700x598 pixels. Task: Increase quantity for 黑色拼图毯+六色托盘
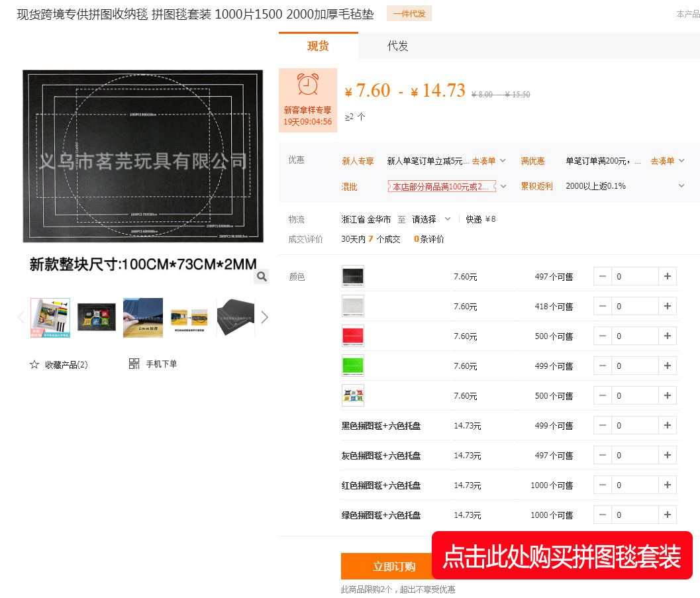pyautogui.click(x=668, y=425)
